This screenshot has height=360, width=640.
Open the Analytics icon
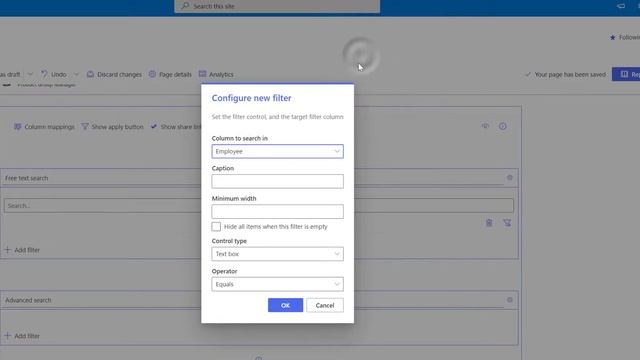pos(202,74)
